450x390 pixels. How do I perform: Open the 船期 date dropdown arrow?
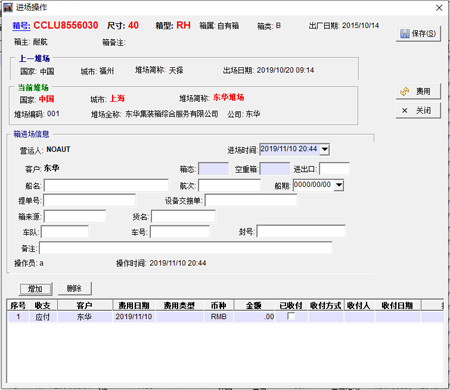(339, 185)
